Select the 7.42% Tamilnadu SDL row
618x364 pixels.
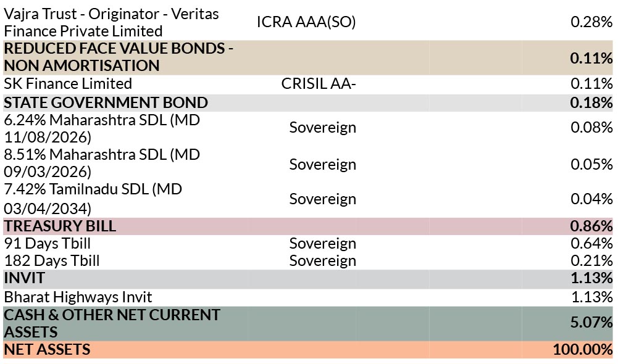pyautogui.click(x=308, y=199)
